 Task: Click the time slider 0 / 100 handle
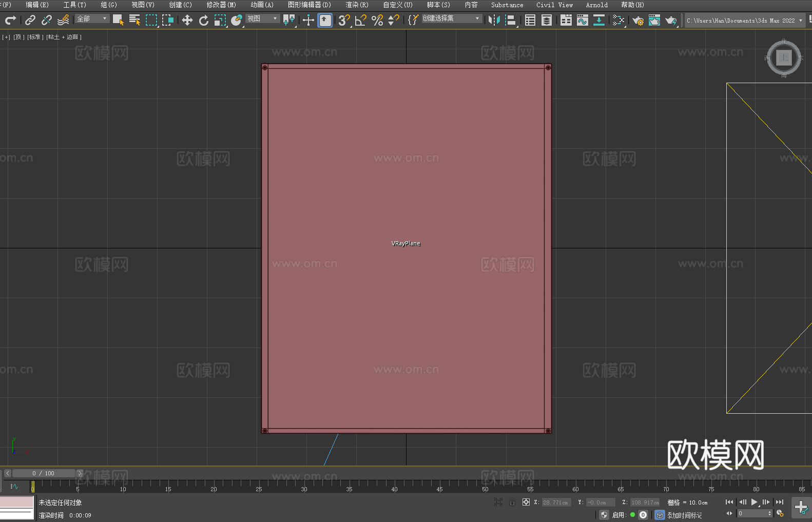point(44,473)
